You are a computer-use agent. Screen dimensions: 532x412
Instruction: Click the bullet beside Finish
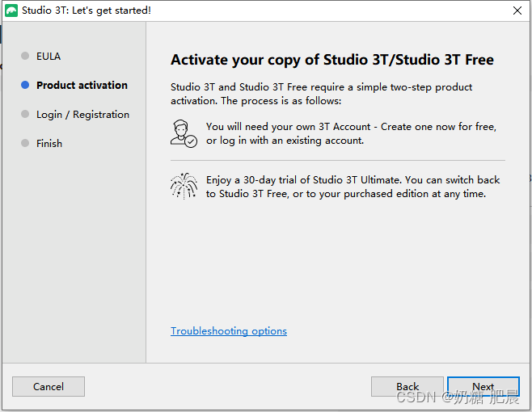point(25,143)
